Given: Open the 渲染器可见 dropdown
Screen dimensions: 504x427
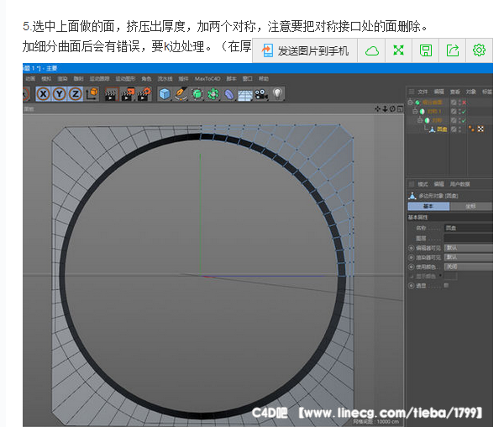Looking at the screenshot, I should tap(469, 257).
